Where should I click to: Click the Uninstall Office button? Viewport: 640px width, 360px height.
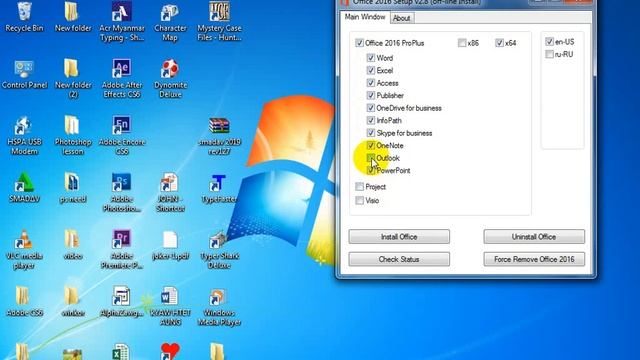point(534,237)
